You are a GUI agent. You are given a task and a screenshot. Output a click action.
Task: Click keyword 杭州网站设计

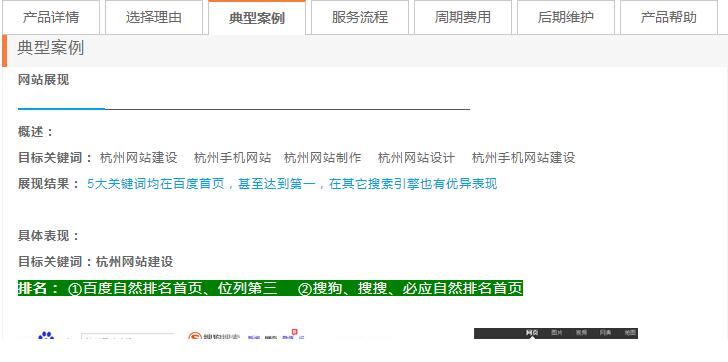(x=416, y=158)
